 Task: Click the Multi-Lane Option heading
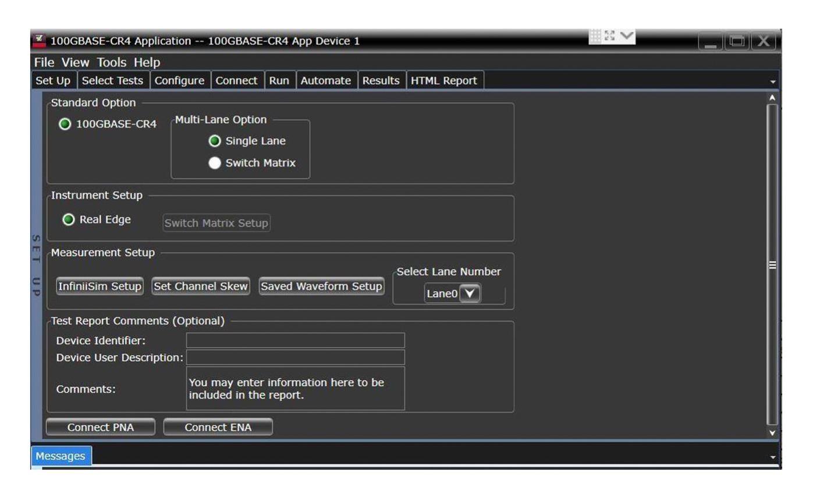[221, 119]
